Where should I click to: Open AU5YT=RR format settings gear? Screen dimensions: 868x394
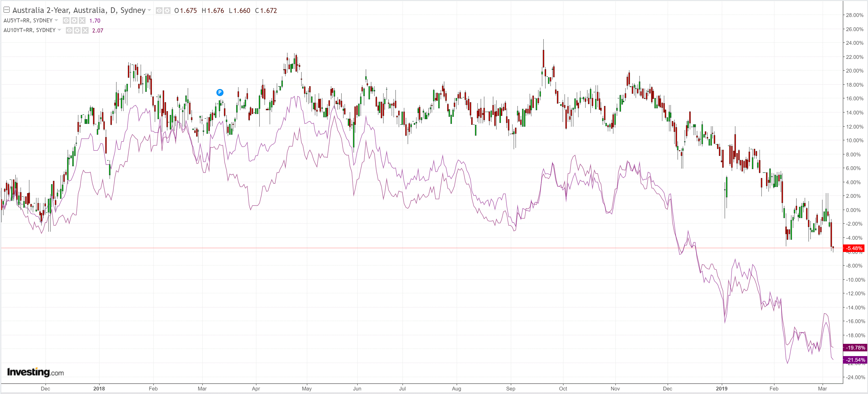(74, 20)
